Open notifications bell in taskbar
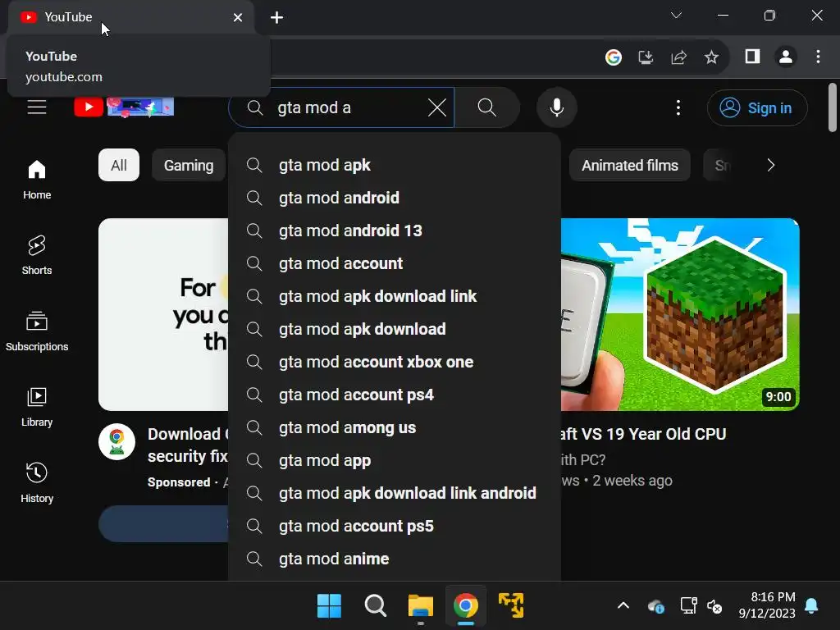The width and height of the screenshot is (840, 630). (811, 606)
